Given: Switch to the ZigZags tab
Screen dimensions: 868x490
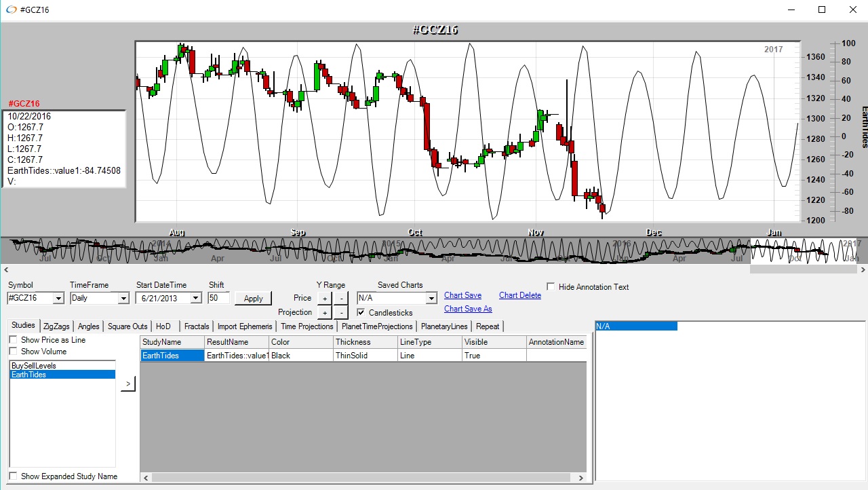Looking at the screenshot, I should pyautogui.click(x=56, y=326).
